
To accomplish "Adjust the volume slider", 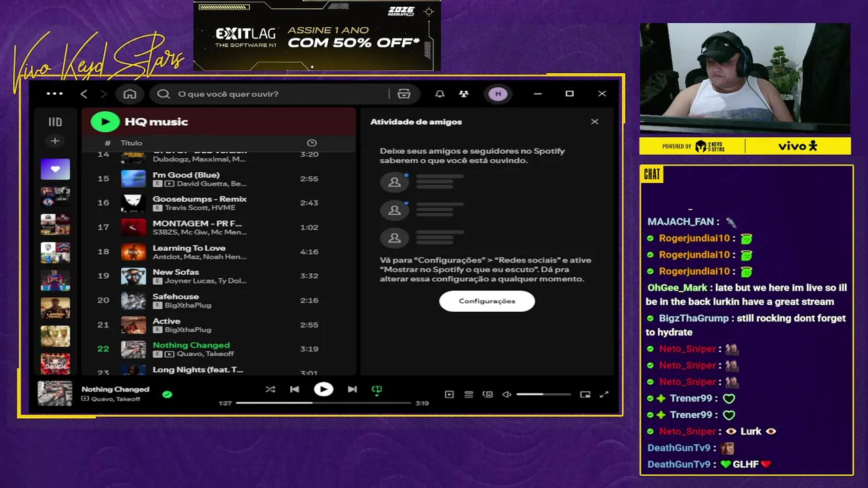I will click(x=543, y=394).
